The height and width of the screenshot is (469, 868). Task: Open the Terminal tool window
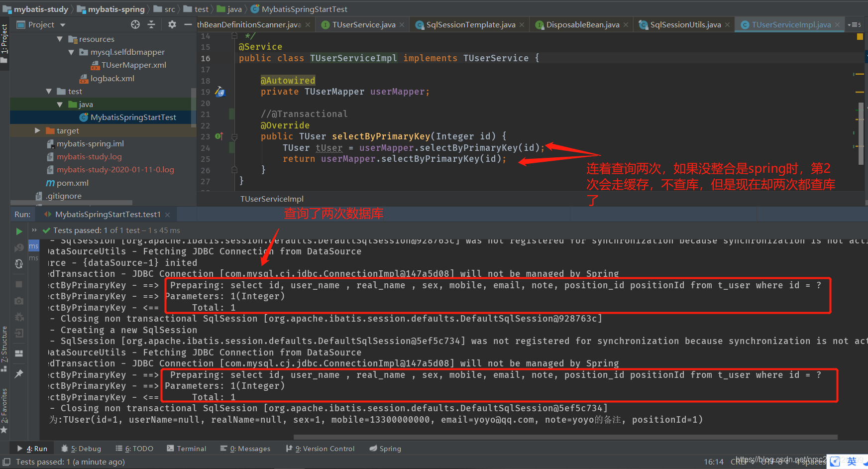click(187, 449)
